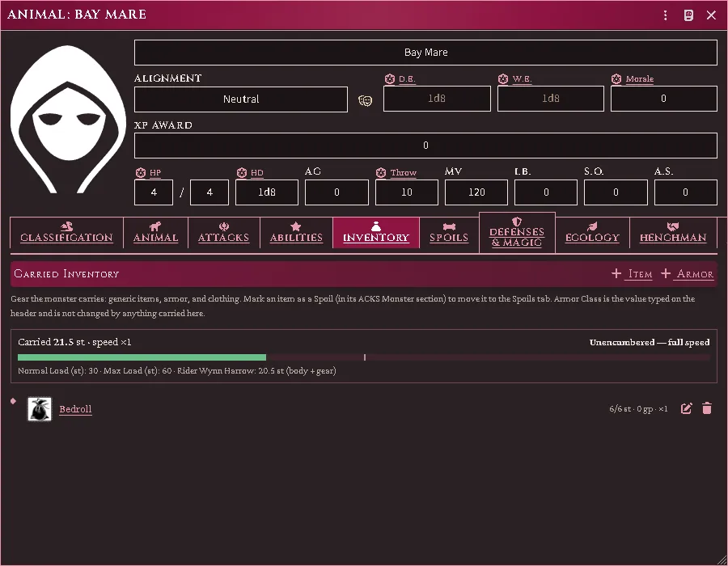The image size is (728, 566).
Task: Roll the Morale dice icon
Action: coord(616,79)
